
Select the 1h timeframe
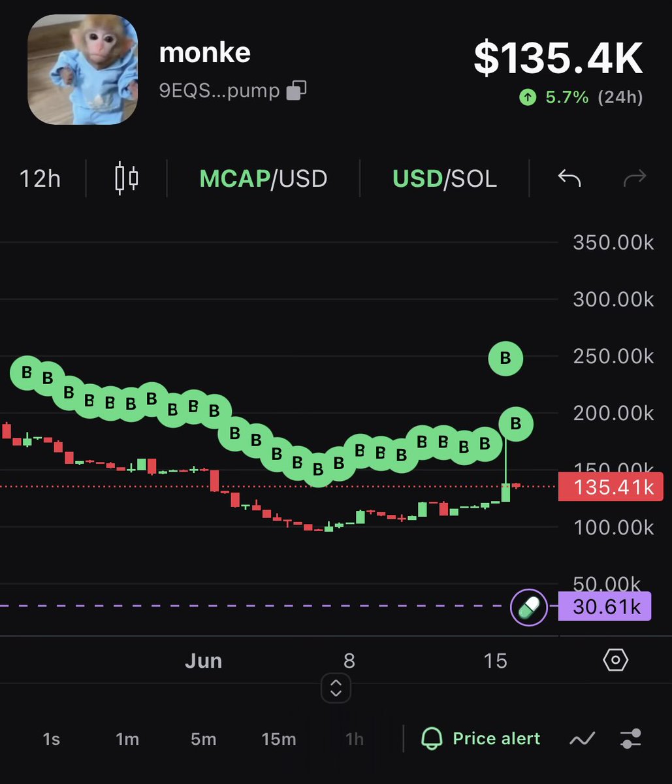[355, 739]
